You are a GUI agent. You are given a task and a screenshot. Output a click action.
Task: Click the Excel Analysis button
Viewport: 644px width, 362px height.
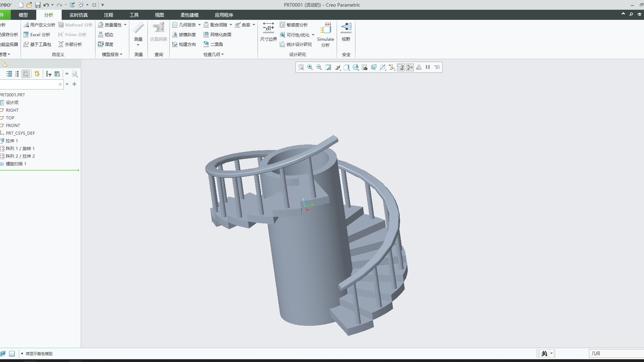(x=37, y=34)
